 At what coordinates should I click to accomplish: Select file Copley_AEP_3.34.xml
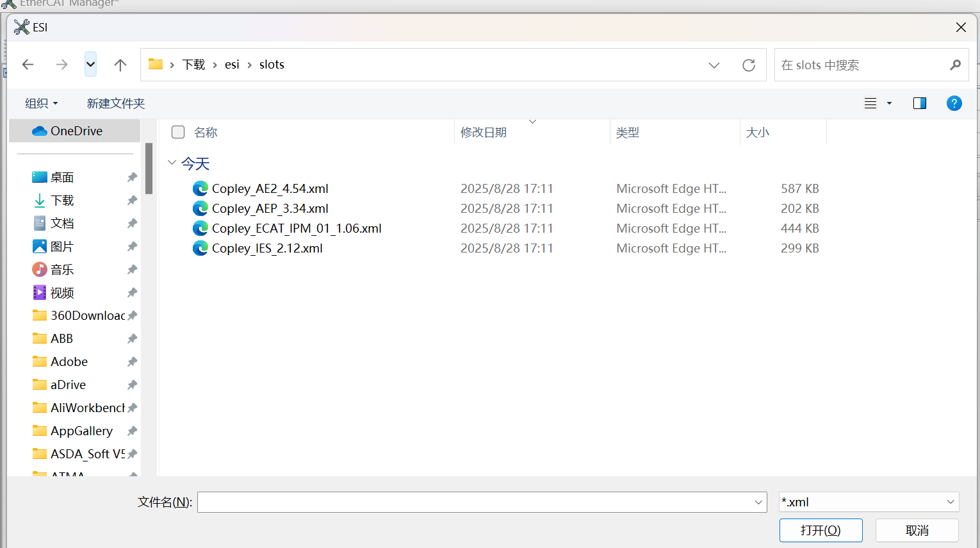pos(270,208)
